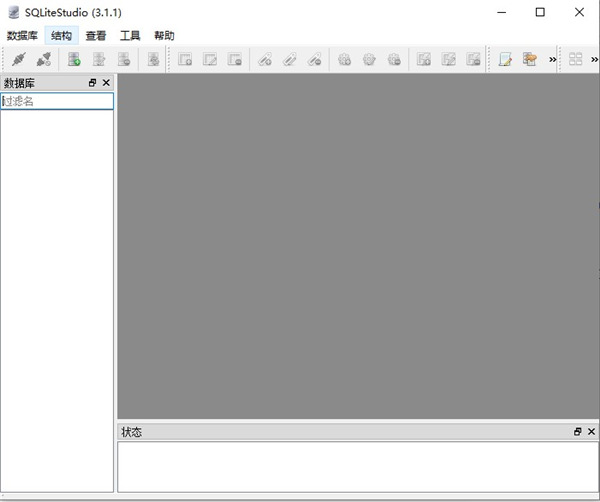Image resolution: width=600 pixels, height=502 pixels.
Task: Click the Delete table toolbar icon
Action: [x=235, y=59]
